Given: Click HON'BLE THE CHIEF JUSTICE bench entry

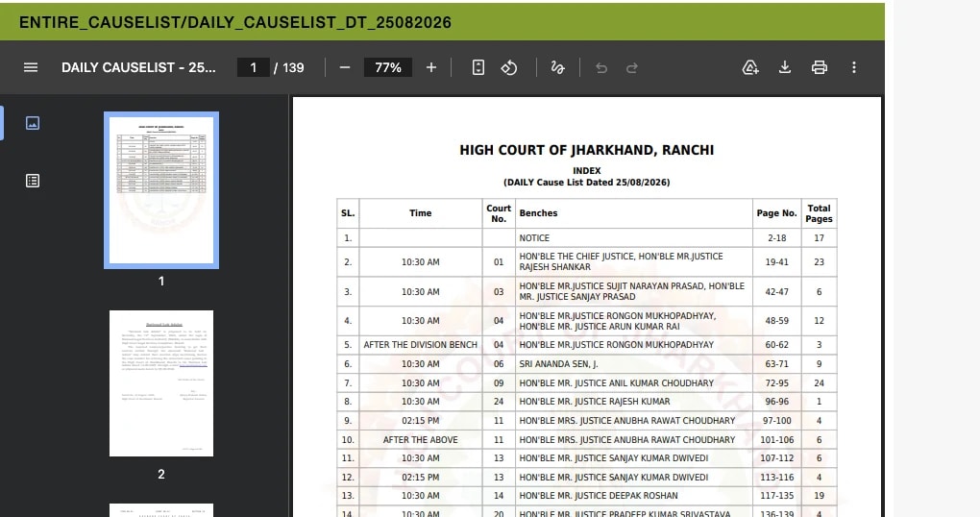Looking at the screenshot, I should point(634,262).
